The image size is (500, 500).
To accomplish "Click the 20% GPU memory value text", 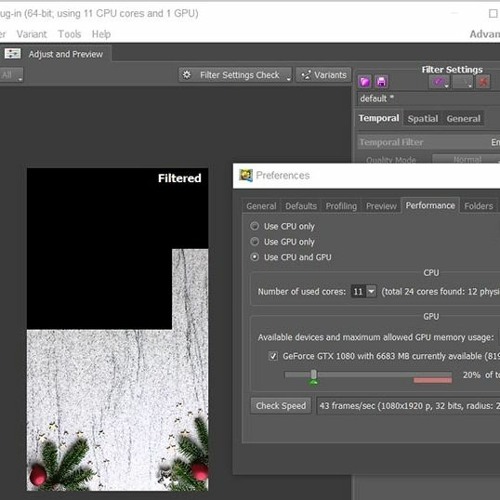I will pos(471,375).
